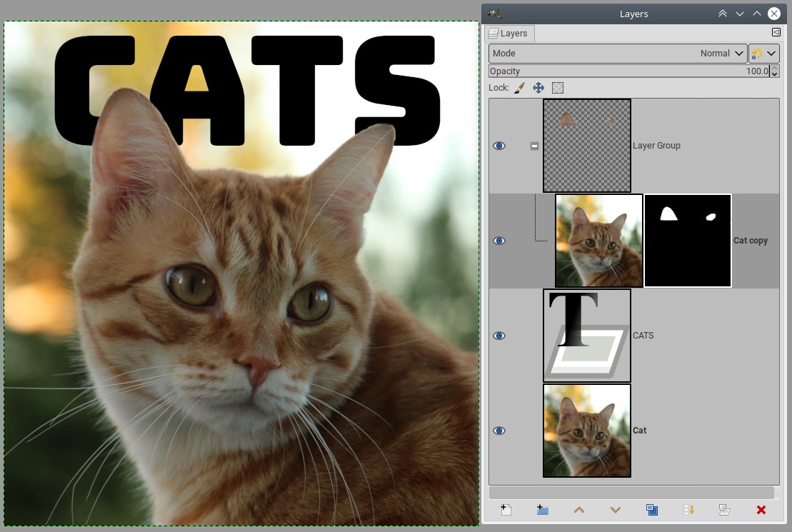This screenshot has height=532, width=792.
Task: Raise the layer with up arrow
Action: 579,509
